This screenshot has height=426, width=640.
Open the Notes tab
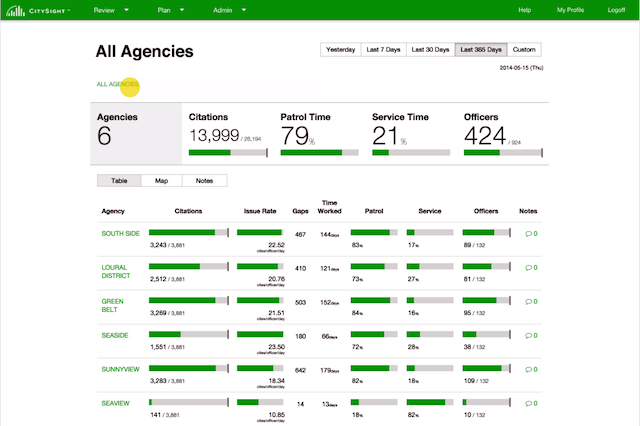tap(204, 181)
